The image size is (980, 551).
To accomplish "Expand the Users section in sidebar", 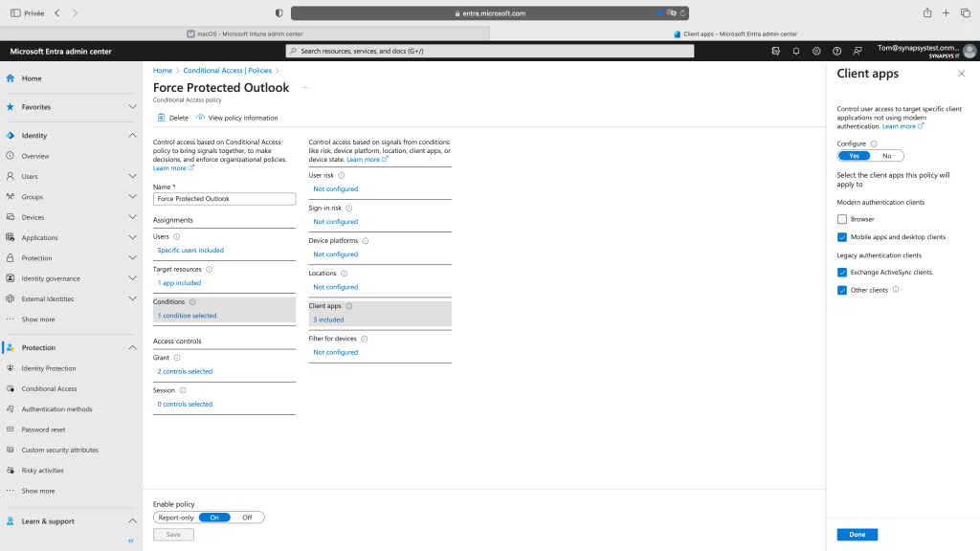I will [132, 176].
